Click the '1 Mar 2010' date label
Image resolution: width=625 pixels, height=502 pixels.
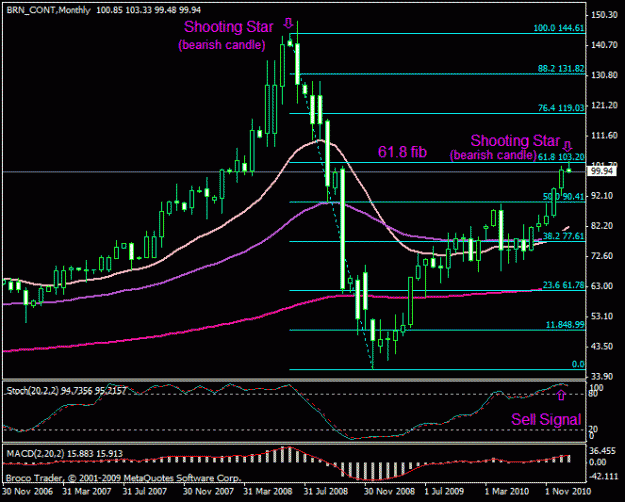point(507,491)
